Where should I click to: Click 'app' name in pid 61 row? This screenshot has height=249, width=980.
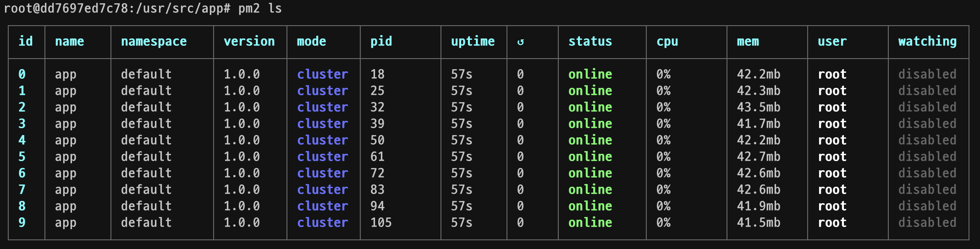click(66, 157)
